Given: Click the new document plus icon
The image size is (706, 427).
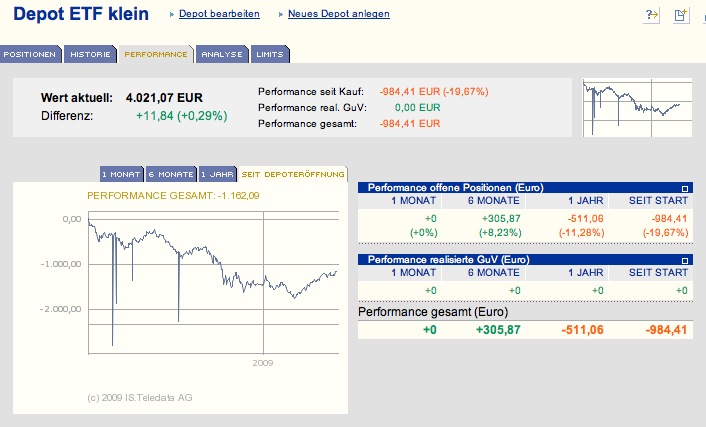Looking at the screenshot, I should coord(681,15).
